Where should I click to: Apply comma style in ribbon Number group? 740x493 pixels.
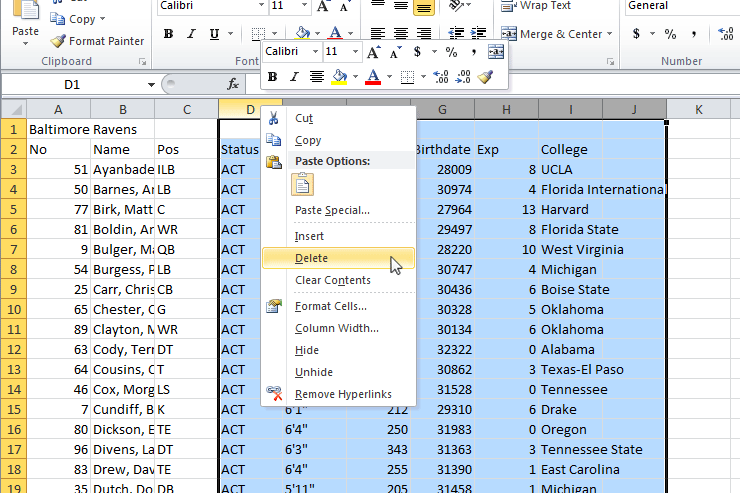coord(694,33)
